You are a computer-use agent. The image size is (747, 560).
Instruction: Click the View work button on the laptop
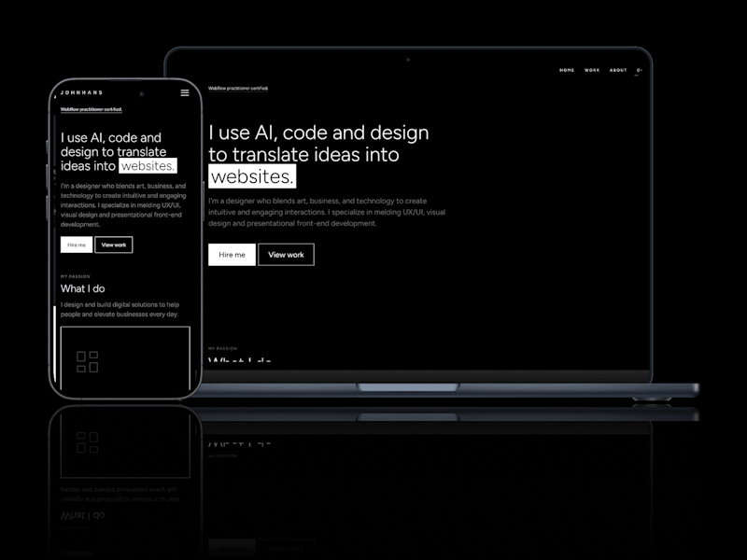coord(286,255)
